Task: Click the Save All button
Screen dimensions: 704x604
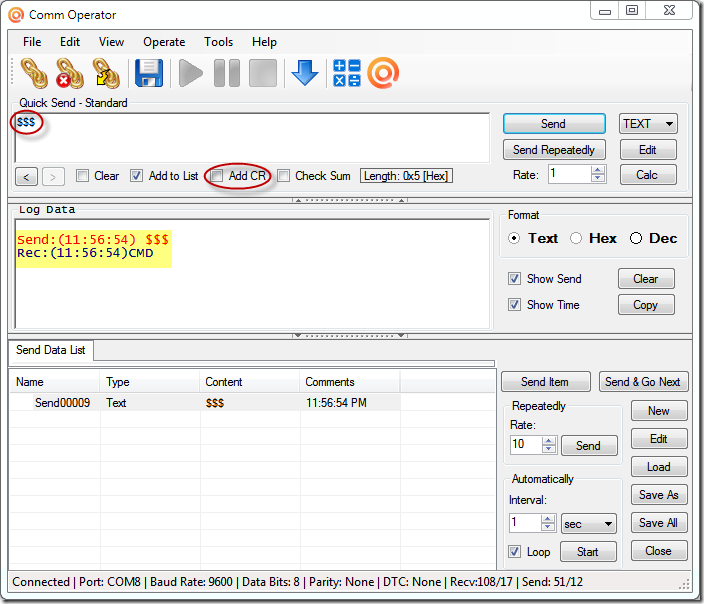Action: (x=659, y=523)
